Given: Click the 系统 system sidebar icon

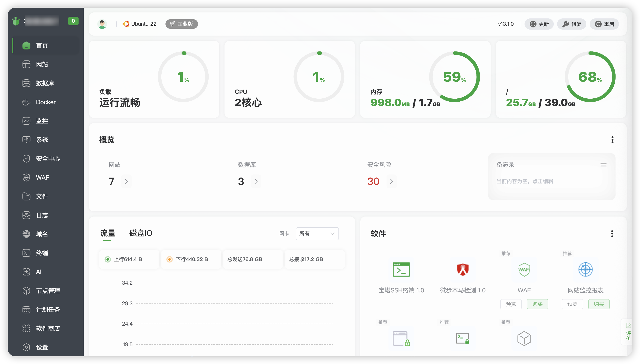Looking at the screenshot, I should 26,140.
